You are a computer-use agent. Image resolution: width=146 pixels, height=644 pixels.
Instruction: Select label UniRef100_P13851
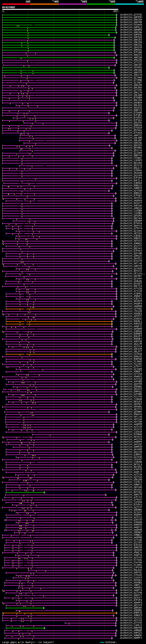click(131, 565)
